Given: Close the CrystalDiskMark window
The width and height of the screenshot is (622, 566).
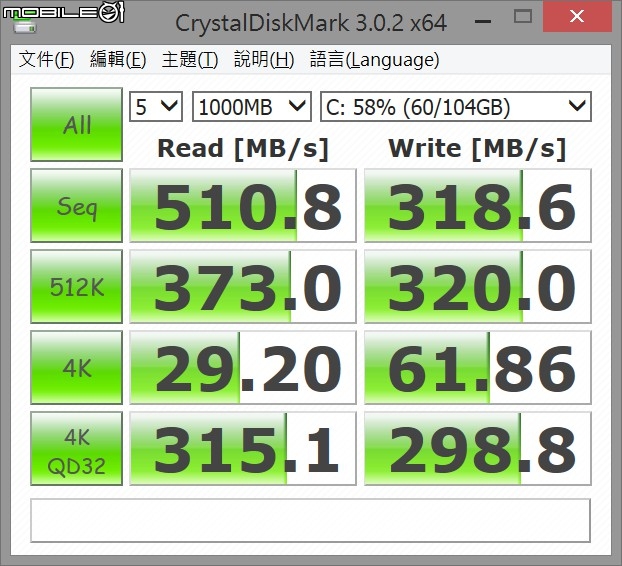Looking at the screenshot, I should tap(577, 17).
